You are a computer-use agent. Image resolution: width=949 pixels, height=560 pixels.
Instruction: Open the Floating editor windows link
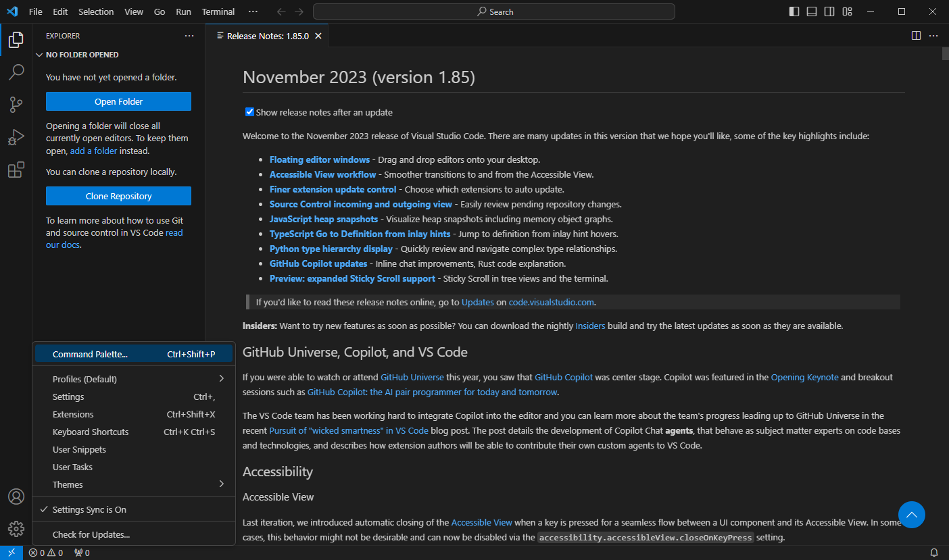pos(320,159)
